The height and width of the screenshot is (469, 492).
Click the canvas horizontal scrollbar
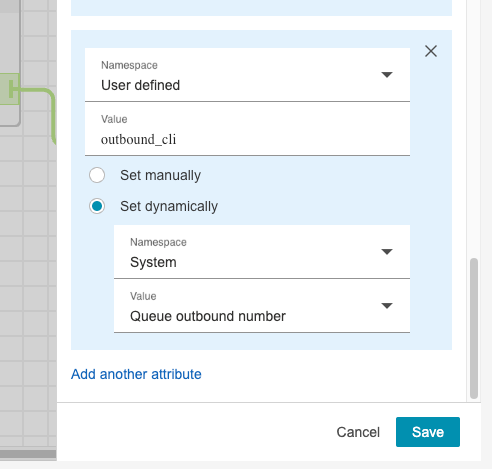point(28,454)
